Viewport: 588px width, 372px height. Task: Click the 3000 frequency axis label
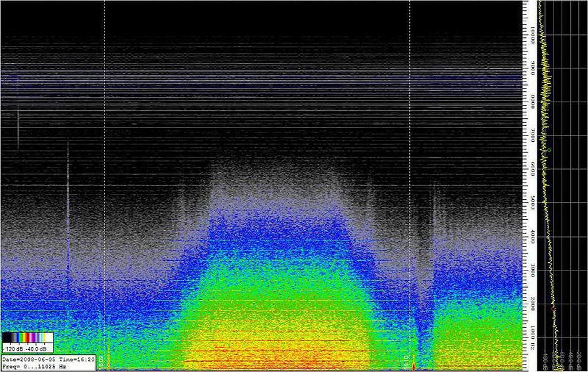pyautogui.click(x=532, y=270)
